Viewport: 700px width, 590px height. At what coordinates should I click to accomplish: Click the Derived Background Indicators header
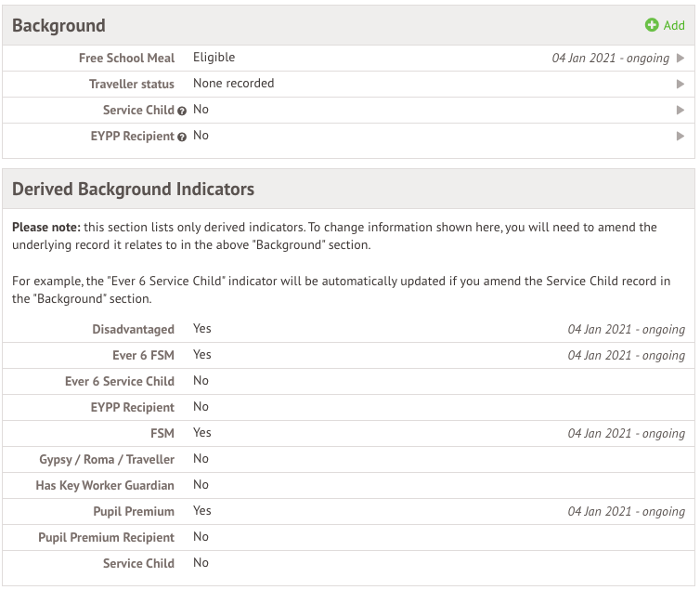(x=133, y=189)
